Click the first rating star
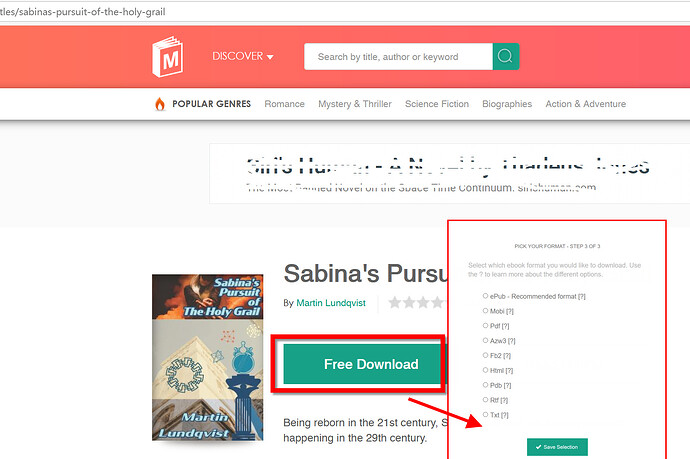The width and height of the screenshot is (690, 459). pos(395,302)
